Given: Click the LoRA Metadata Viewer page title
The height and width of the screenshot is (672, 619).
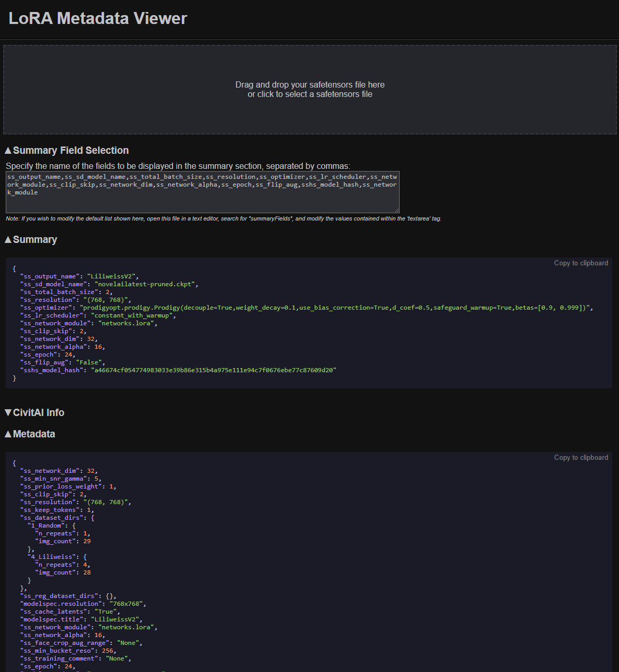Looking at the screenshot, I should pos(97,18).
